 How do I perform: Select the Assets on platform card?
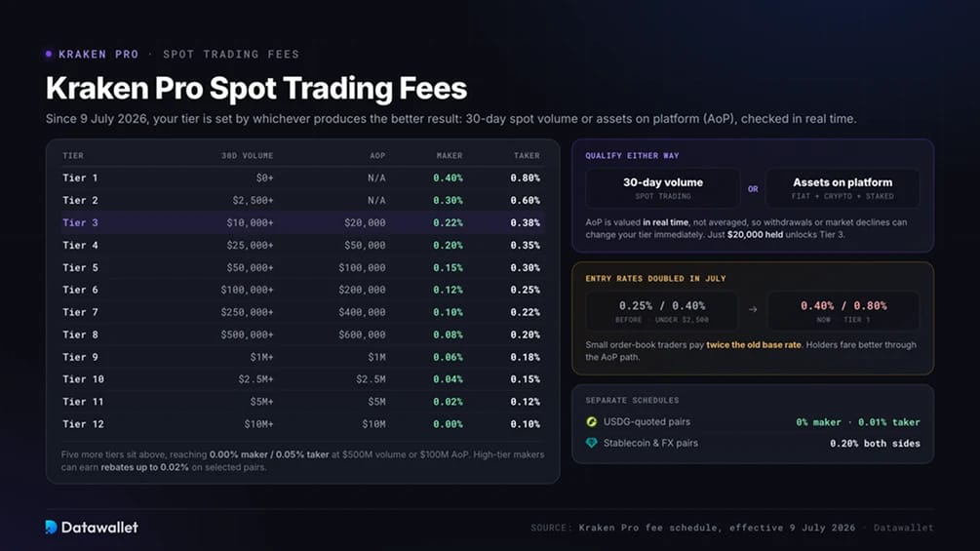click(x=843, y=188)
